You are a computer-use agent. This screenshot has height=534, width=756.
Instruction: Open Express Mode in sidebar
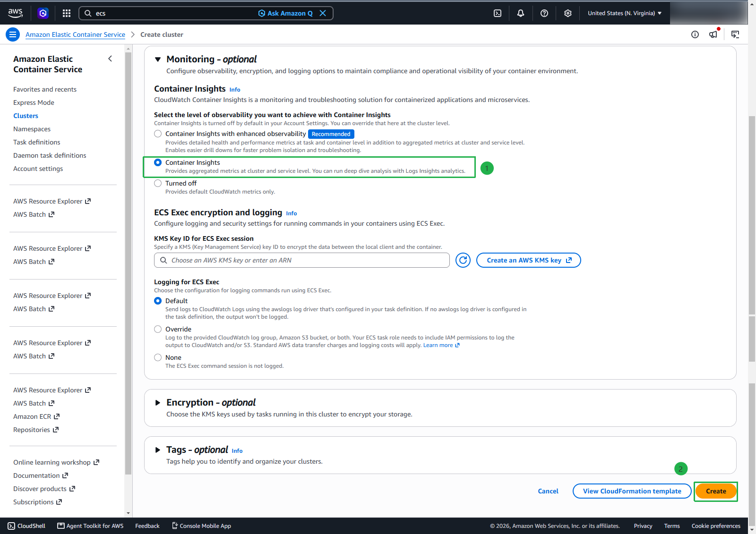34,102
